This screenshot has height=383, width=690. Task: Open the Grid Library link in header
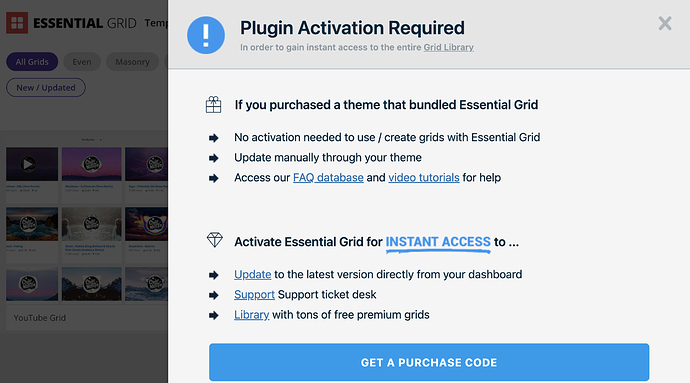(x=448, y=47)
